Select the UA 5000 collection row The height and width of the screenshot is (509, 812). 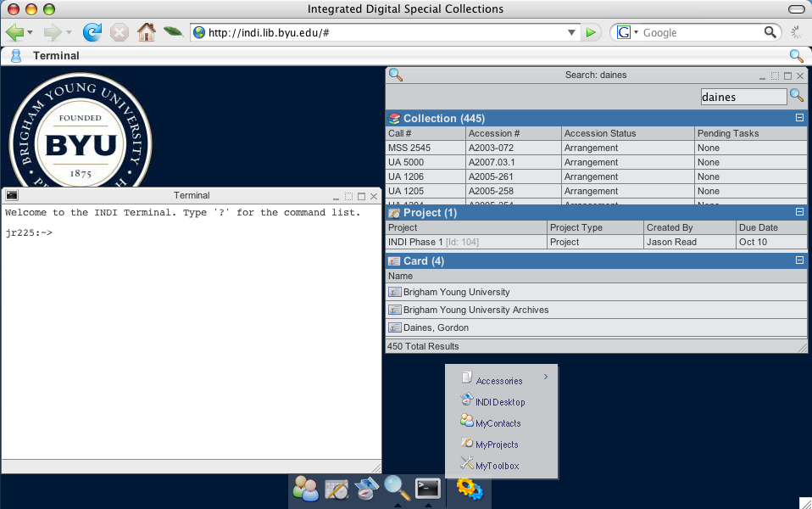tap(597, 162)
